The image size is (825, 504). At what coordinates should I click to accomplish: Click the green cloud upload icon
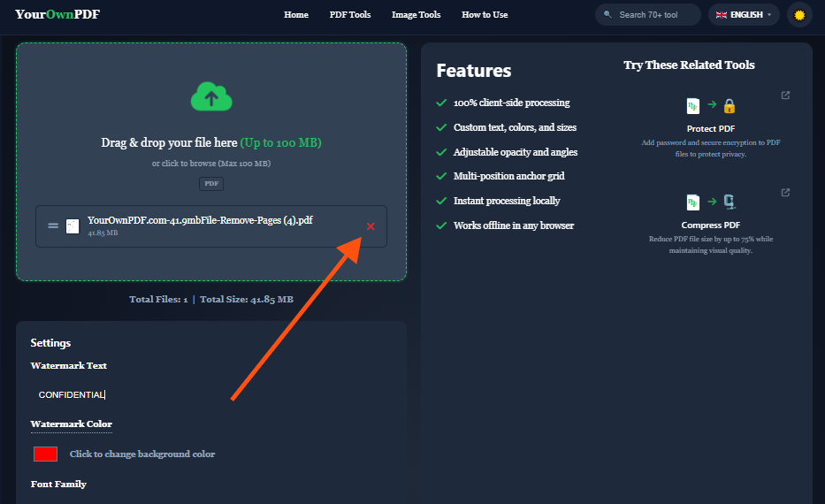click(x=211, y=96)
